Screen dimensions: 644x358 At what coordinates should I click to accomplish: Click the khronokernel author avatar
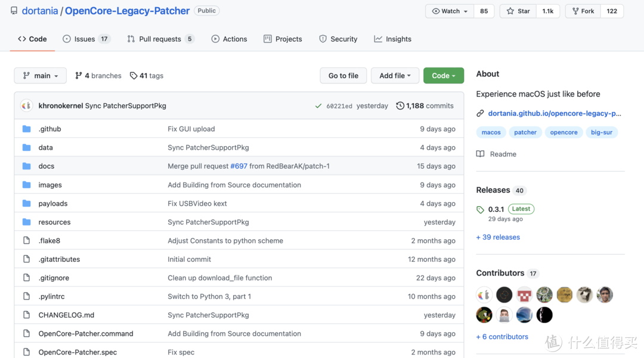pos(26,106)
